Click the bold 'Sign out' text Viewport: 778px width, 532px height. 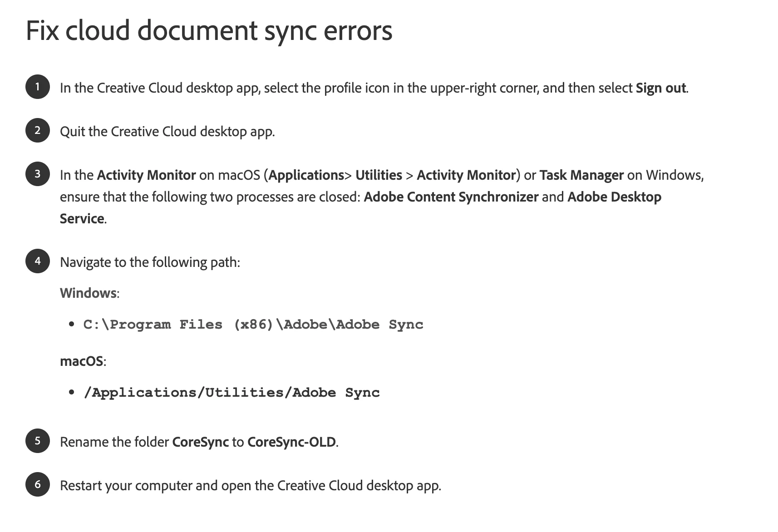click(x=661, y=88)
